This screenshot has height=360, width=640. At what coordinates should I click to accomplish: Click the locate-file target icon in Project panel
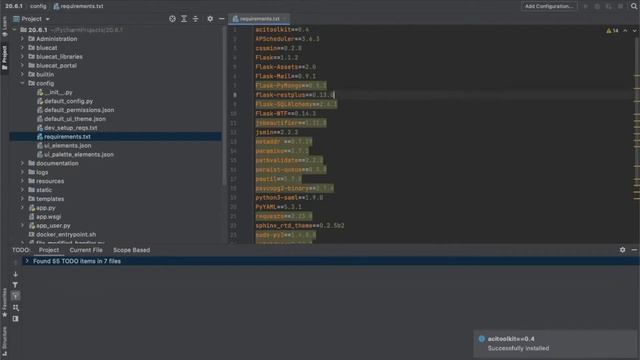pos(172,19)
